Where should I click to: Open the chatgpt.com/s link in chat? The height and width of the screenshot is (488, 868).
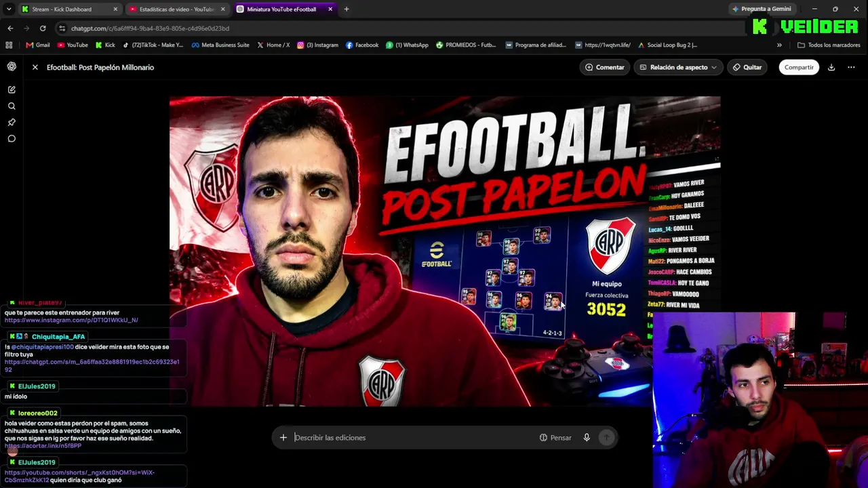point(92,366)
